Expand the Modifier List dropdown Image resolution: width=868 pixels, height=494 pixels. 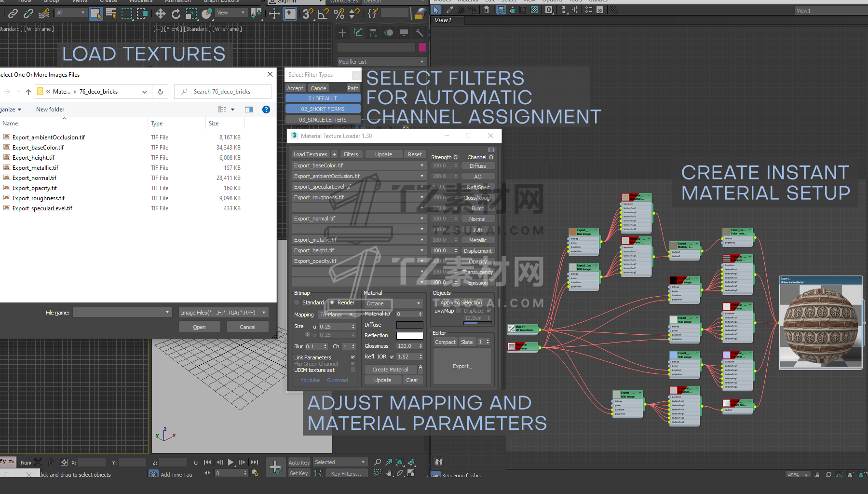381,62
